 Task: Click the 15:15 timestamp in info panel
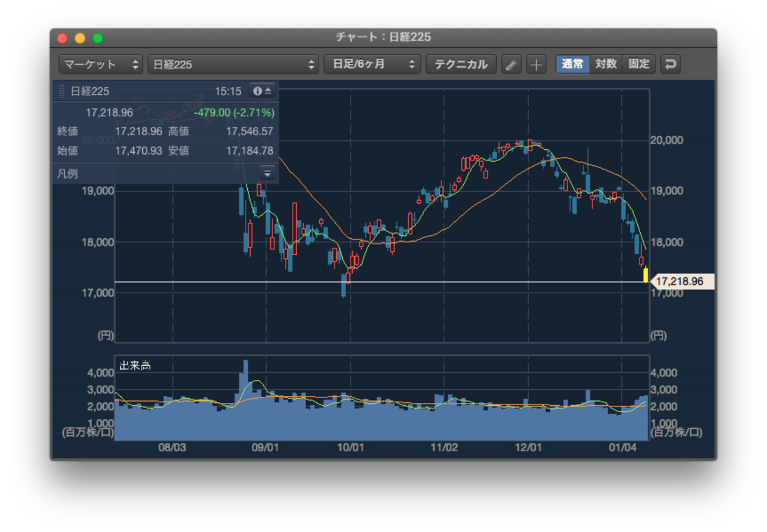[x=228, y=91]
